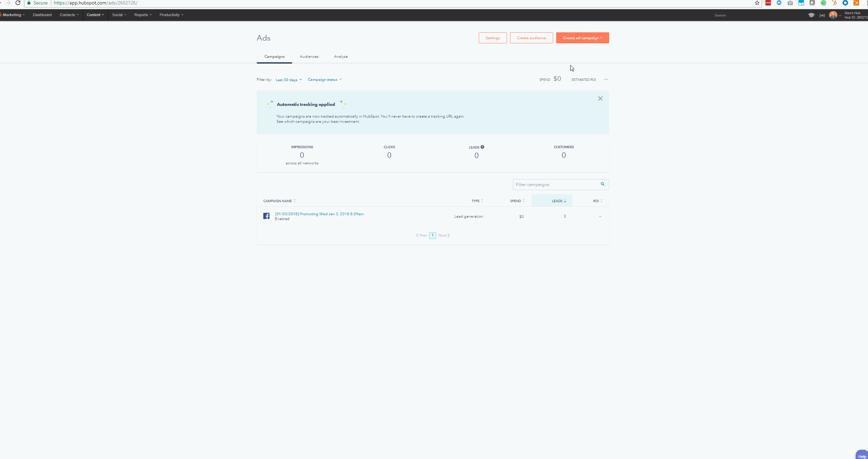Image resolution: width=868 pixels, height=459 pixels.
Task: Bookmark this page with the star icon
Action: 757,3
